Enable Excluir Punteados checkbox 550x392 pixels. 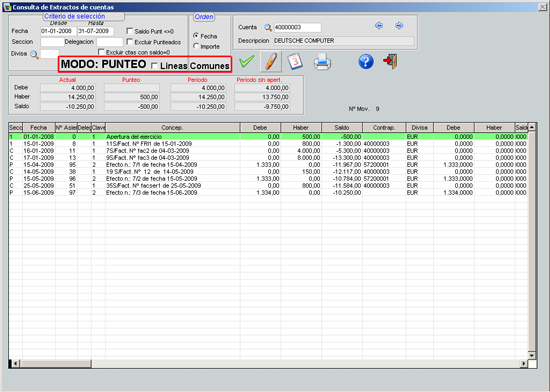coord(129,42)
